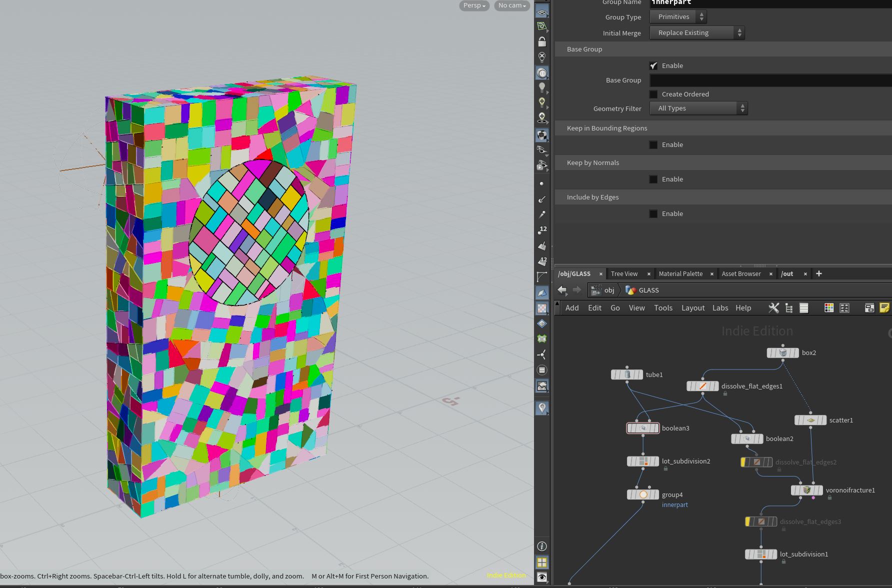Click the info icon at viewport toolbar bottom
Screen dimensions: 892x588
pyautogui.click(x=542, y=546)
